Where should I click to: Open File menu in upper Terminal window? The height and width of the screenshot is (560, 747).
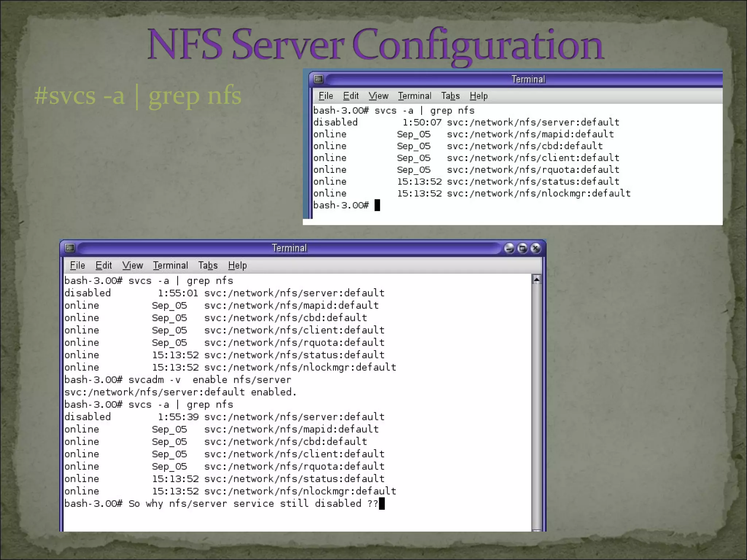coord(326,96)
